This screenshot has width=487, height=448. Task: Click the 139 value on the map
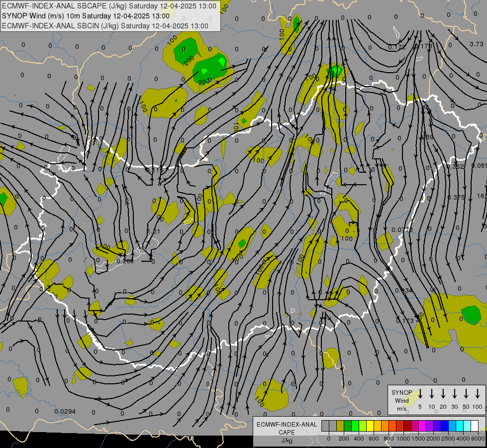[428, 137]
